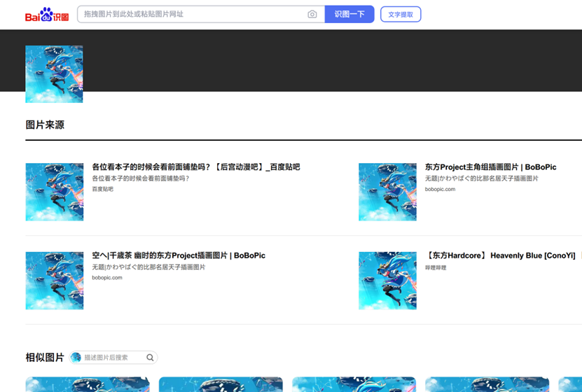582x392 pixels.
Task: Click description 无题|かわやばぐ under 空へ|千歳茶 result
Action: click(x=148, y=267)
